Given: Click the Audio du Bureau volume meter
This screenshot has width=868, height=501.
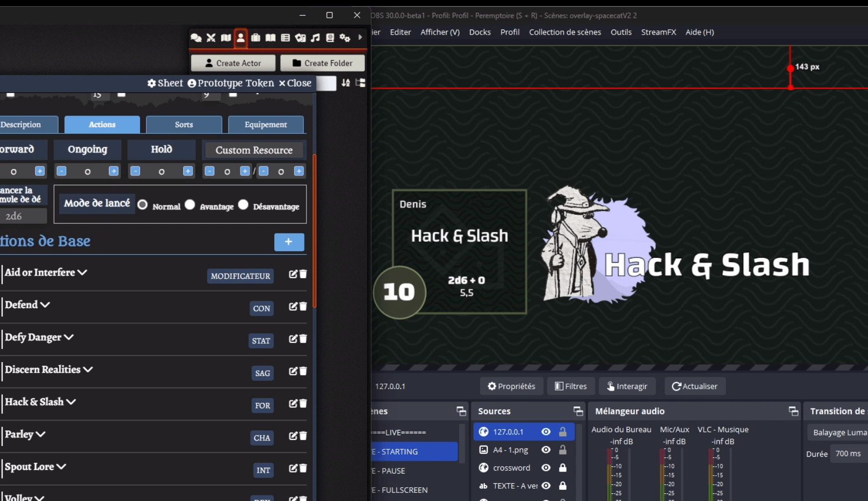Looking at the screenshot, I should pos(610,473).
